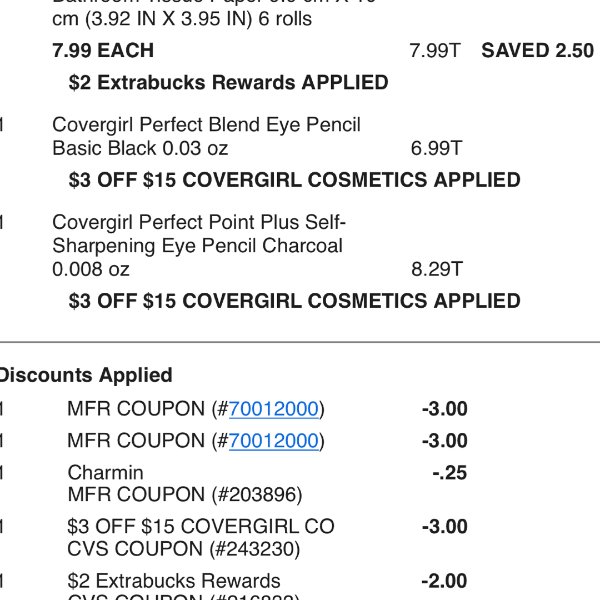Open the second MFR coupon #70012000 link
Screen dimensions: 600x600
click(273, 440)
